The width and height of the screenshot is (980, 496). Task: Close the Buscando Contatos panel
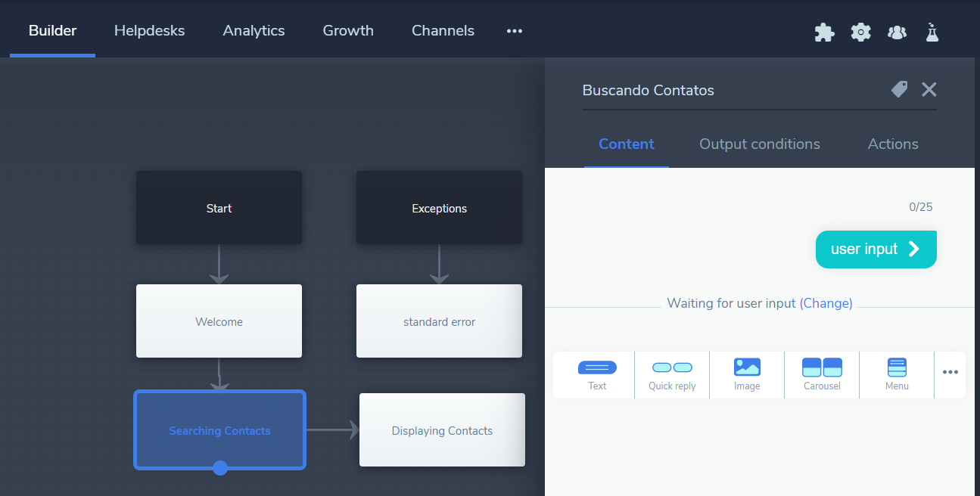(x=929, y=90)
